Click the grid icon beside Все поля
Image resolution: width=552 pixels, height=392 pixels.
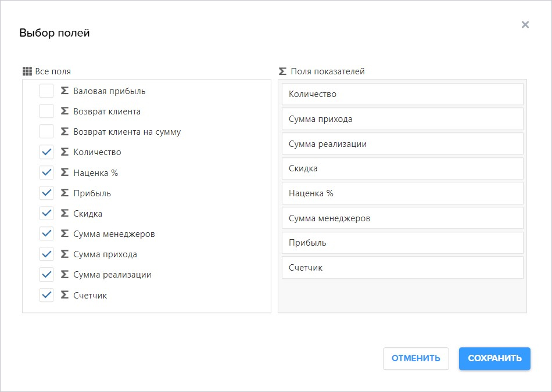pyautogui.click(x=27, y=71)
